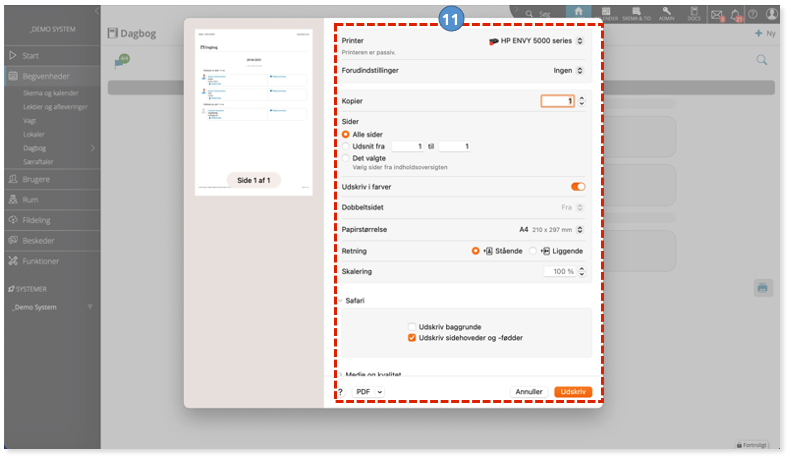
Task: Toggle the Udskriv i farver switch
Action: click(578, 187)
